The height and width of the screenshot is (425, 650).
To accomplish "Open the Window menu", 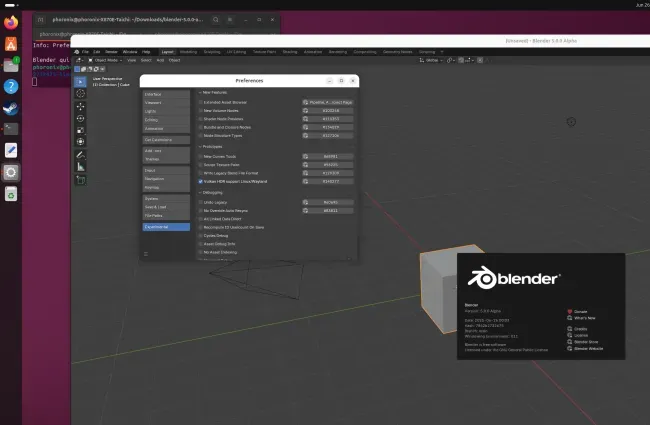I will [130, 52].
